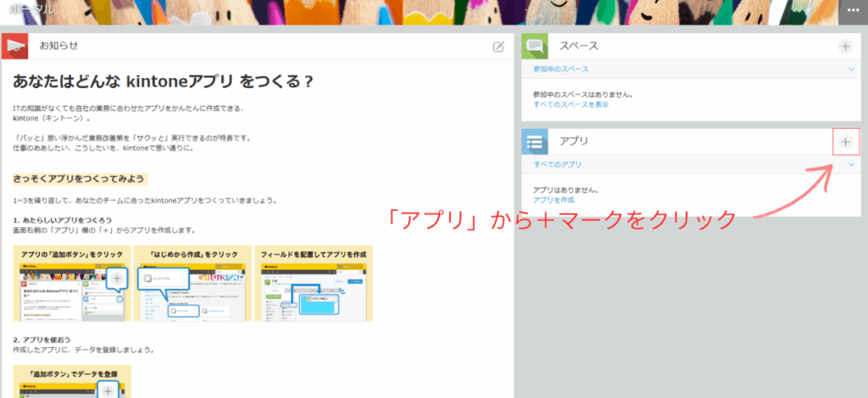Click the 2. アプリを使おう step text
This screenshot has width=868, height=398.
(x=42, y=340)
